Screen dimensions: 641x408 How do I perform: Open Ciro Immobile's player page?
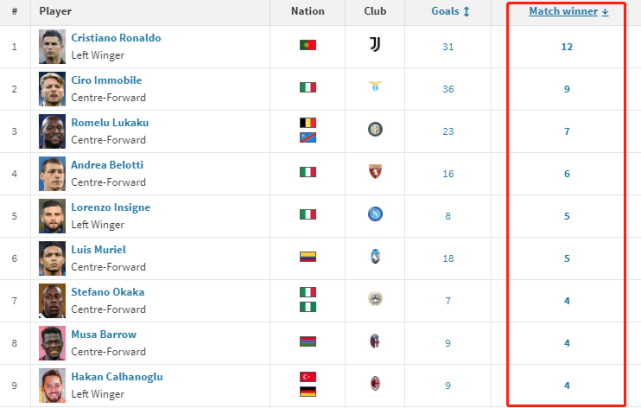(x=106, y=80)
